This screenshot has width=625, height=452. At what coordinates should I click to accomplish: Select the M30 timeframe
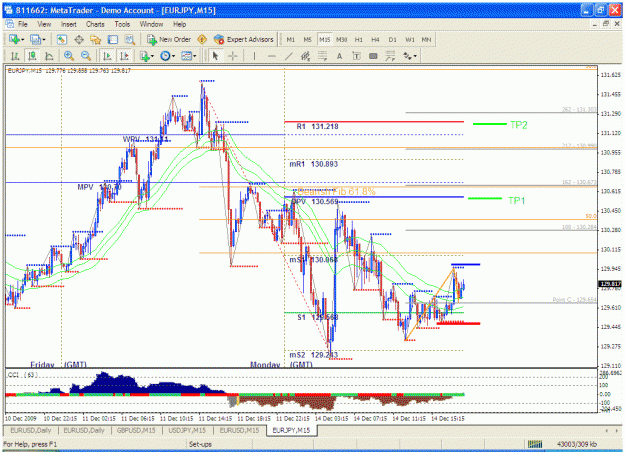[x=342, y=39]
